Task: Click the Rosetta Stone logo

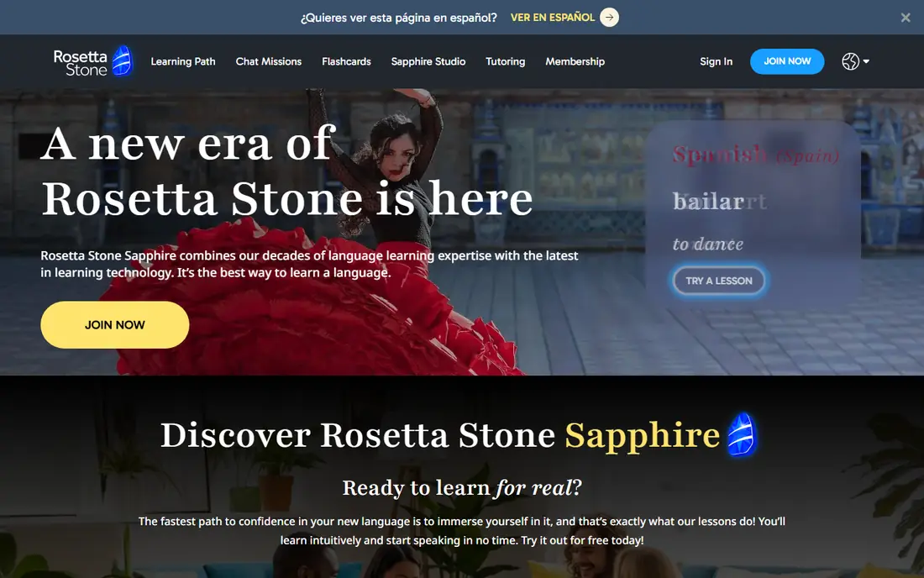Action: pos(93,61)
